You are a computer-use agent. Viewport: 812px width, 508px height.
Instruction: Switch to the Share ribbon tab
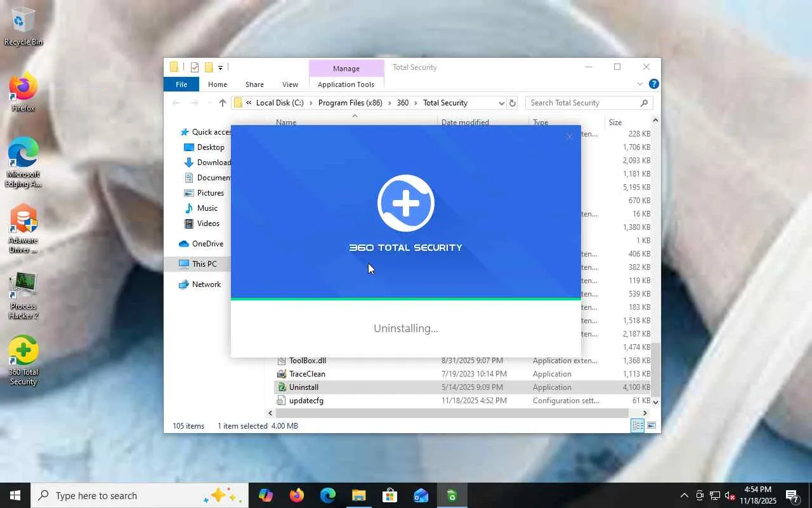(x=254, y=84)
